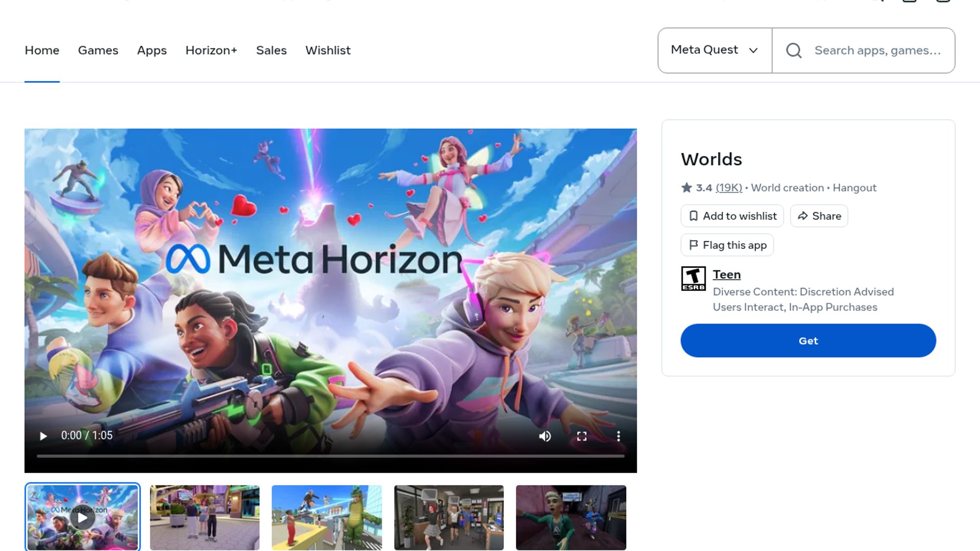Image resolution: width=980 pixels, height=551 pixels.
Task: Open the video three-dot options menu
Action: coord(618,436)
